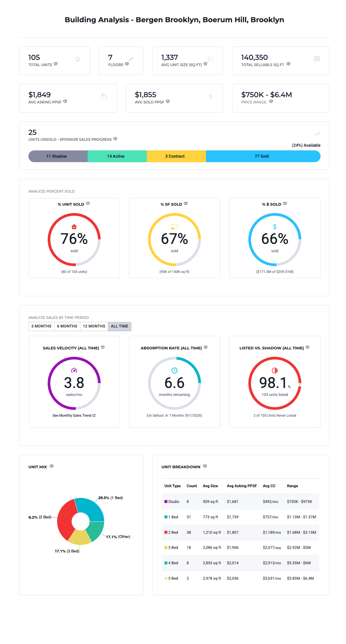Switch to the 3 Months time period

(41, 326)
